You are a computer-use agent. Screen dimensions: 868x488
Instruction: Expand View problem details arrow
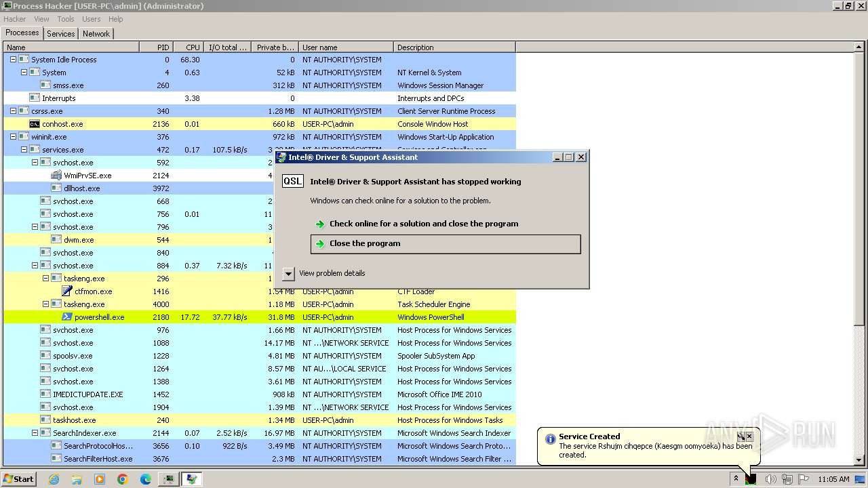coord(288,274)
